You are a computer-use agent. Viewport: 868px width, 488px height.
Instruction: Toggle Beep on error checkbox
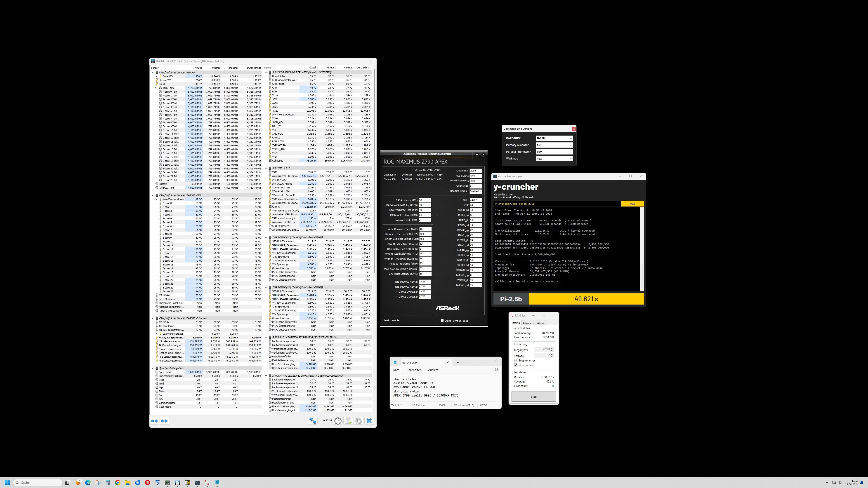516,361
